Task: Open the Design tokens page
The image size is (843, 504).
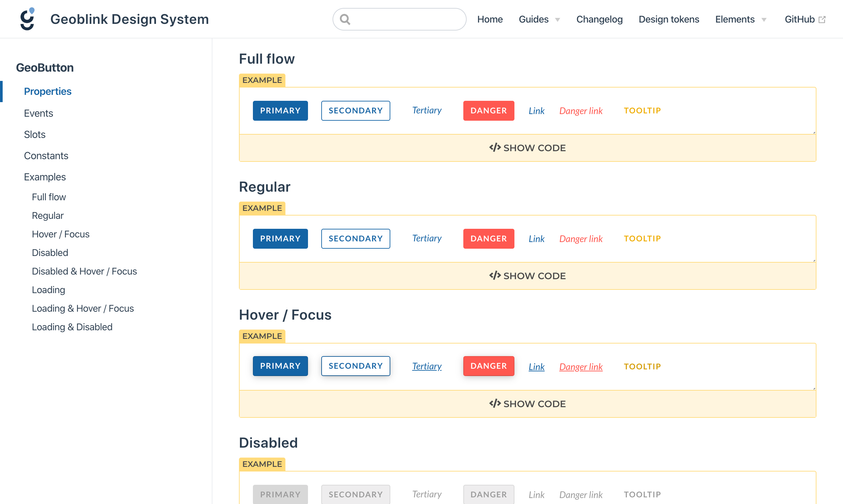Action: [669, 19]
